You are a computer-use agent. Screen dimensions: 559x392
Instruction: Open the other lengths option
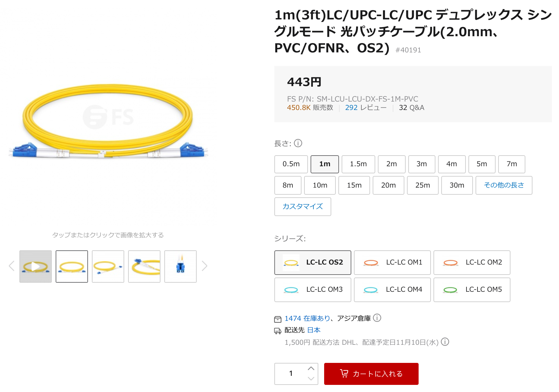504,185
